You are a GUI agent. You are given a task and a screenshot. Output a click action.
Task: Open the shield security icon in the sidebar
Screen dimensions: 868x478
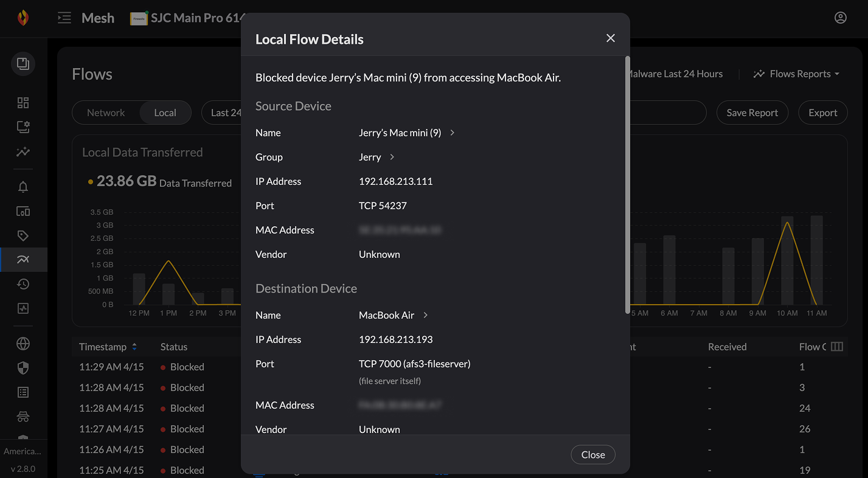coord(23,368)
